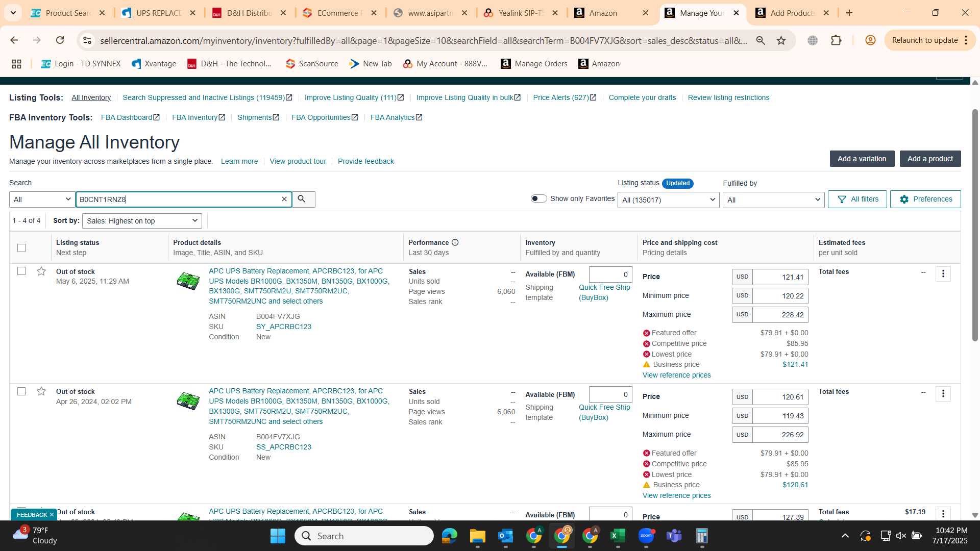Open Outlook from the taskbar
Screen dimensions: 980x551
[x=505, y=536]
